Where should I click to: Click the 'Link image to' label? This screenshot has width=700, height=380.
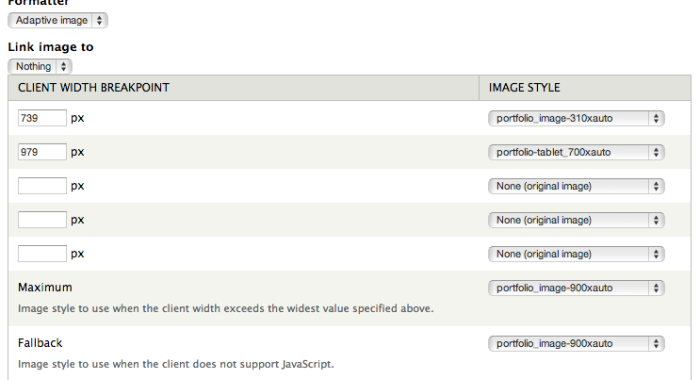pyautogui.click(x=50, y=47)
